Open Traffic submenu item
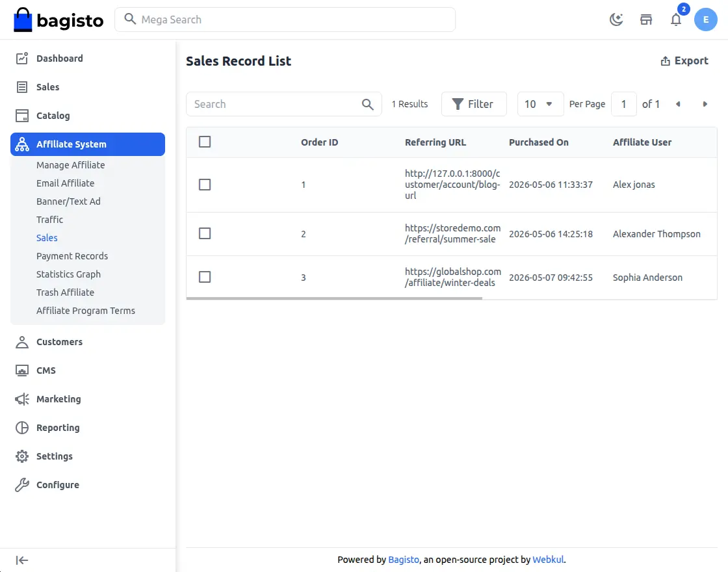This screenshot has height=572, width=728. pyautogui.click(x=49, y=219)
